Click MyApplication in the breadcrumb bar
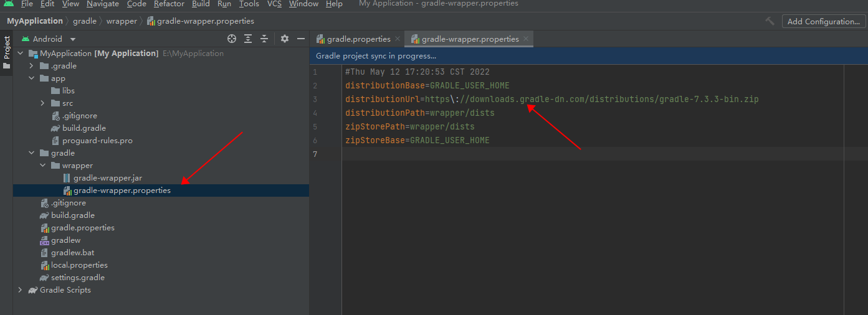The height and width of the screenshot is (315, 868). 35,21
